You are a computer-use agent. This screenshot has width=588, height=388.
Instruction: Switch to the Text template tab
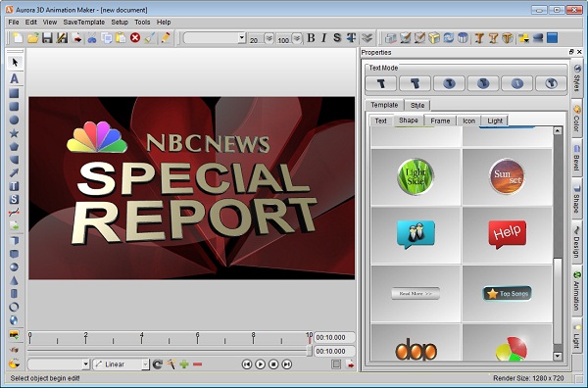tap(380, 121)
